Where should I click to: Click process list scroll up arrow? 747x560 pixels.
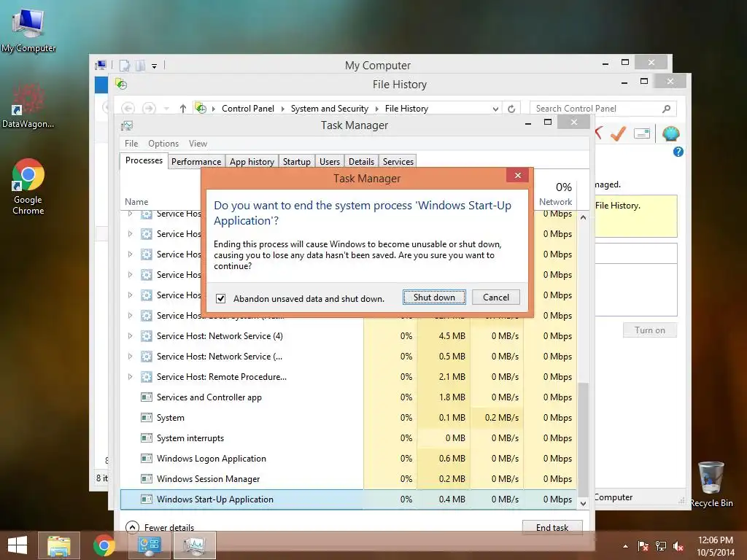583,217
